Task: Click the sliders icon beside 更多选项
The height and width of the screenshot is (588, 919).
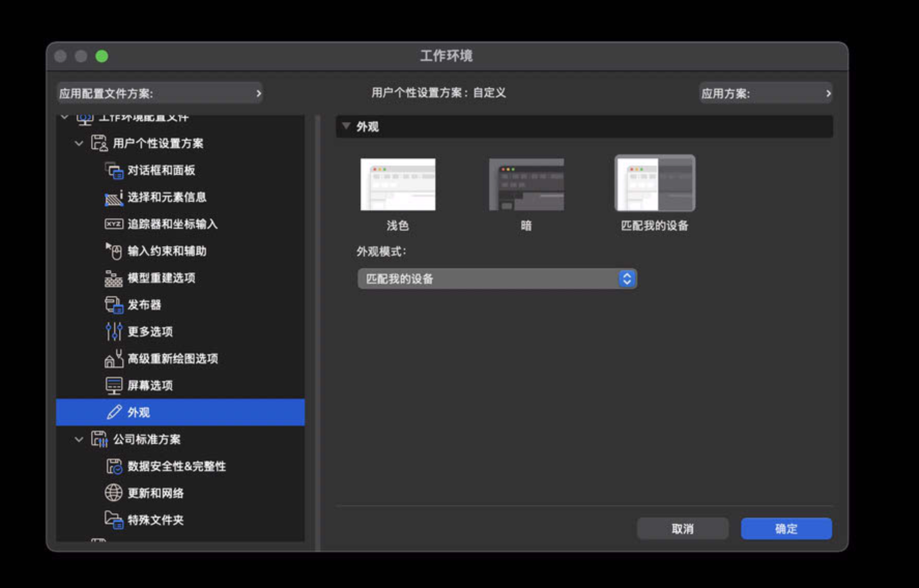Action: [x=114, y=332]
